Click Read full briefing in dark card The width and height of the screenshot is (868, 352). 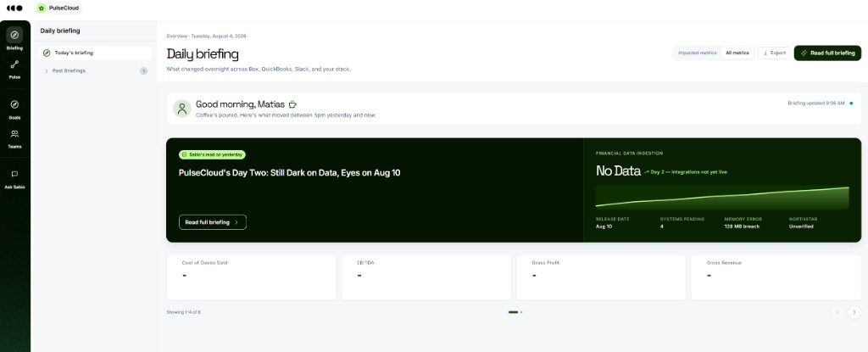tap(213, 222)
